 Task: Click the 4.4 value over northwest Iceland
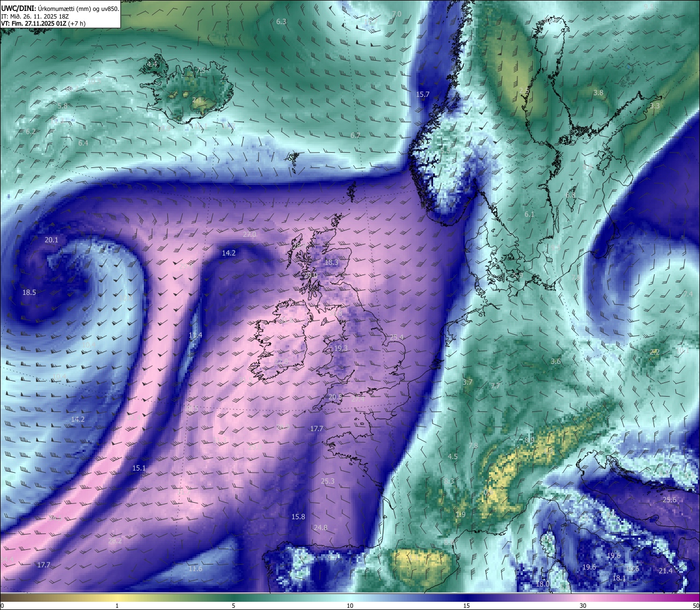tap(152, 64)
